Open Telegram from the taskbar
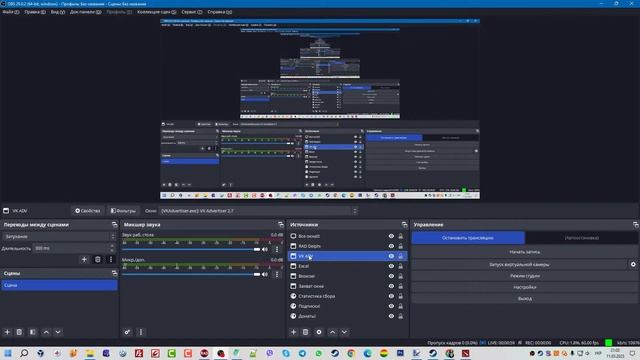 (302, 353)
